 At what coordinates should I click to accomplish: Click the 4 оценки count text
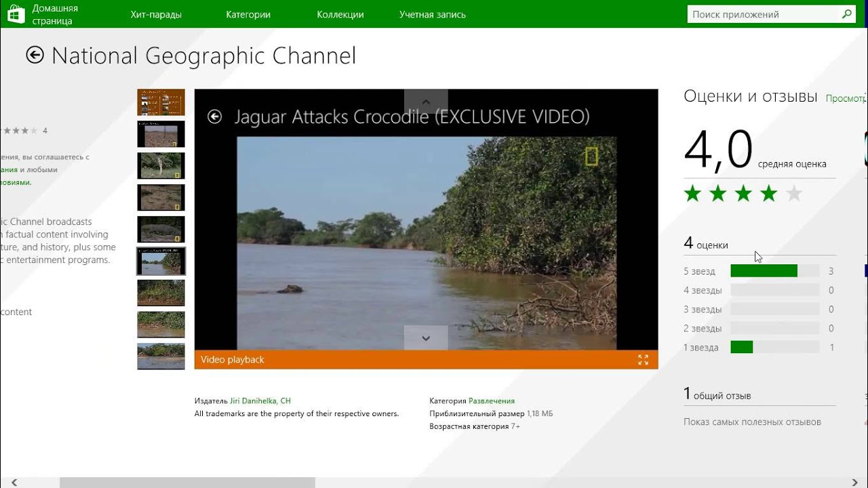[706, 244]
